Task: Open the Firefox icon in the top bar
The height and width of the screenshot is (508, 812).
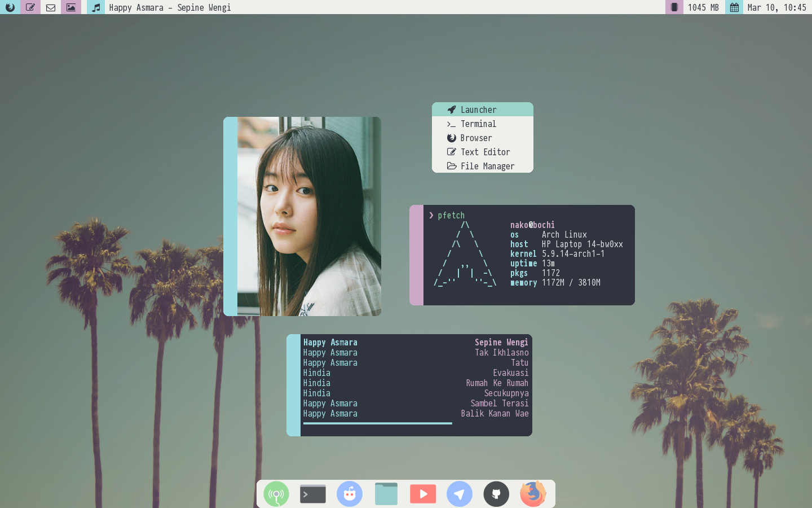Action: (10, 7)
